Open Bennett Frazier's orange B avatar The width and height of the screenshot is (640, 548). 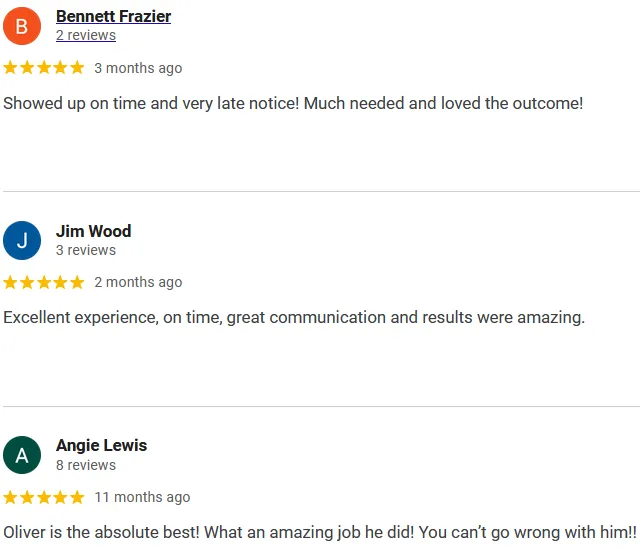tap(22, 26)
